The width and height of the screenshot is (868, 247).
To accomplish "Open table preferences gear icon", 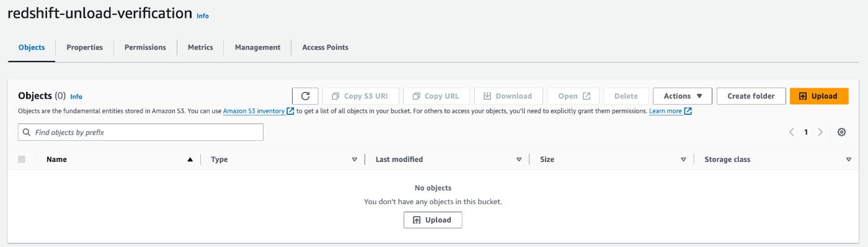I will pyautogui.click(x=841, y=132).
